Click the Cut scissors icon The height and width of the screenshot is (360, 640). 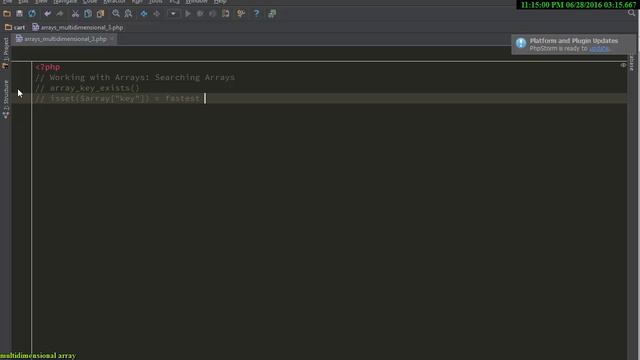75,13
